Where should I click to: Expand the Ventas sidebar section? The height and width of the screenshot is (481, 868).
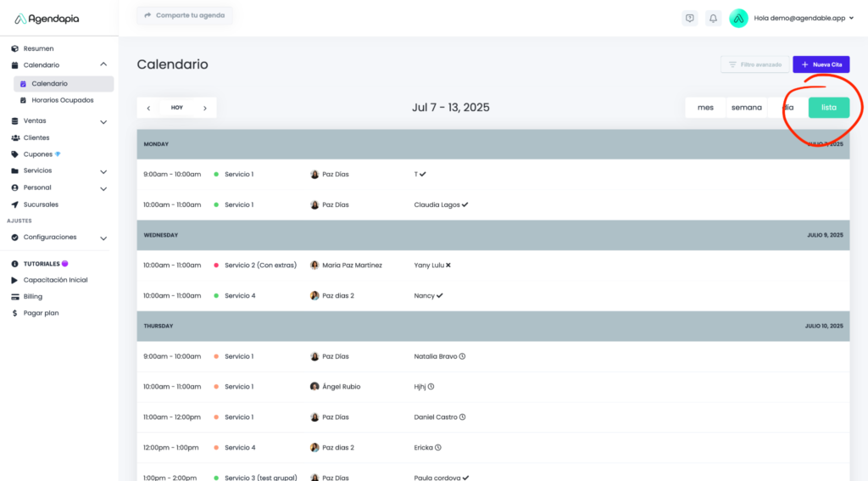103,121
